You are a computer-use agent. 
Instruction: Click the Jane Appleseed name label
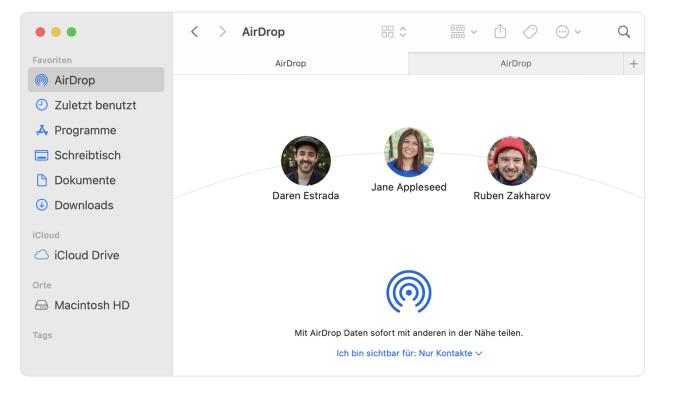pos(409,187)
